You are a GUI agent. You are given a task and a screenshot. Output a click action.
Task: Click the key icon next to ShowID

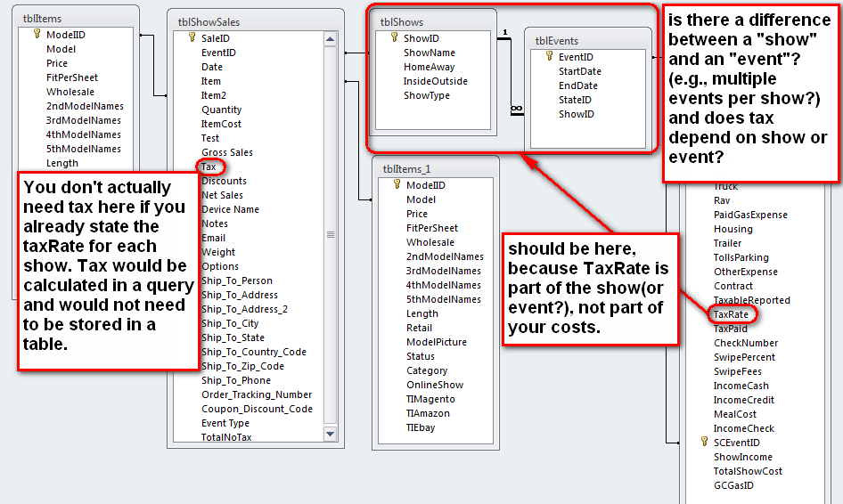[x=394, y=37]
